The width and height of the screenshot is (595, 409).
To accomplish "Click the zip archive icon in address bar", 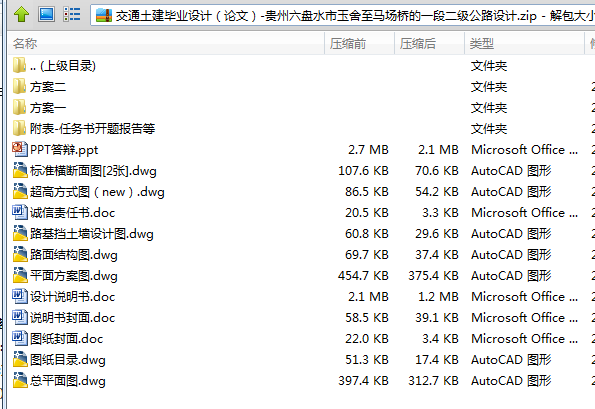I will pos(104,16).
